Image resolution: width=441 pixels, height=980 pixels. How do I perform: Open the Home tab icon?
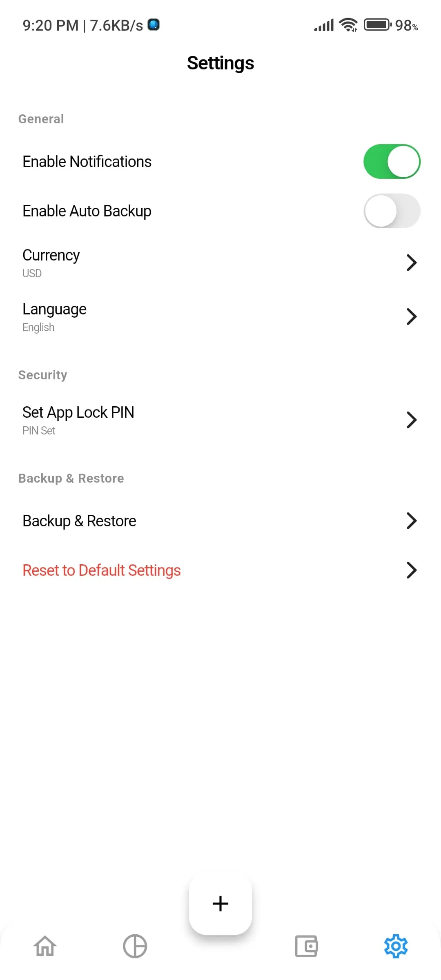coord(45,946)
